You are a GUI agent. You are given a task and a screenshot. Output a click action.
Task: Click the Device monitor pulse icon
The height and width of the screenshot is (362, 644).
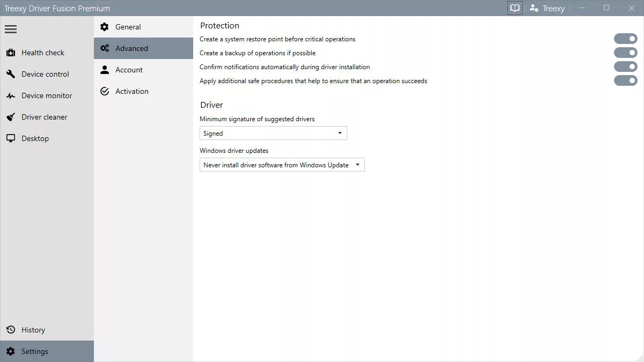click(11, 95)
